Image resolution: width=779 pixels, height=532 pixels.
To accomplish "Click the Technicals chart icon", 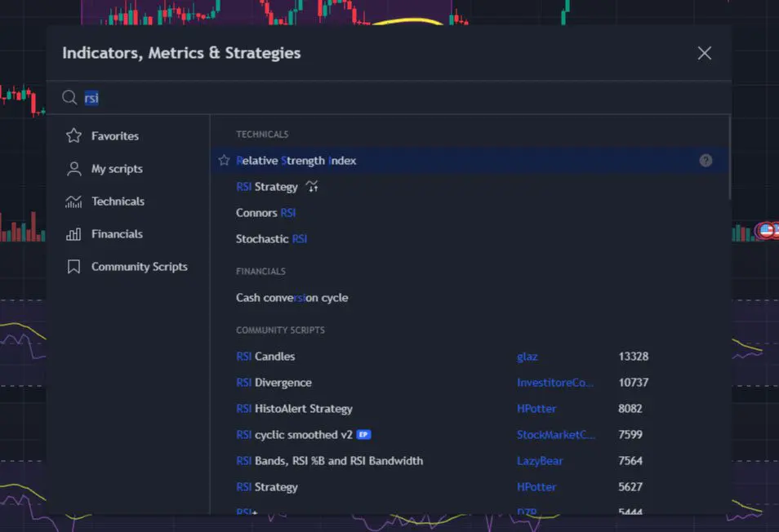I will [x=73, y=202].
